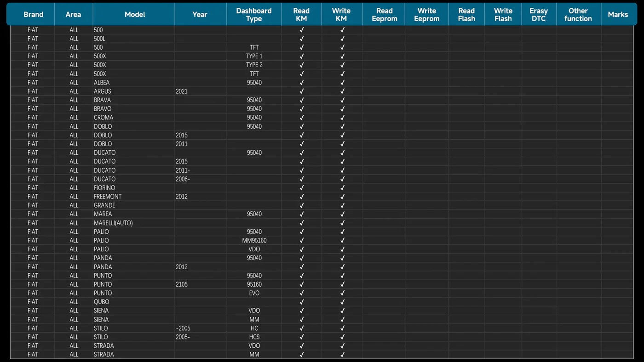The width and height of the screenshot is (644, 362).
Task: Select the Year column header
Action: [x=200, y=15]
